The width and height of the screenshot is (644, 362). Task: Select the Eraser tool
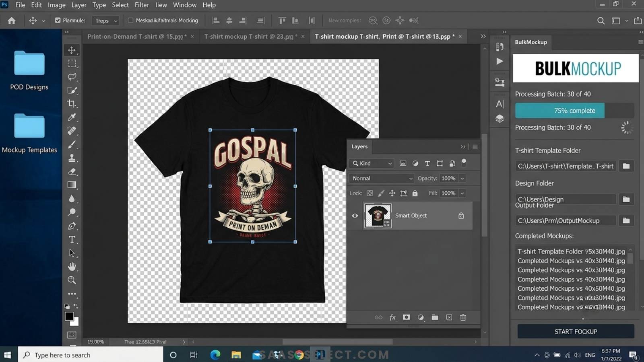[72, 171]
